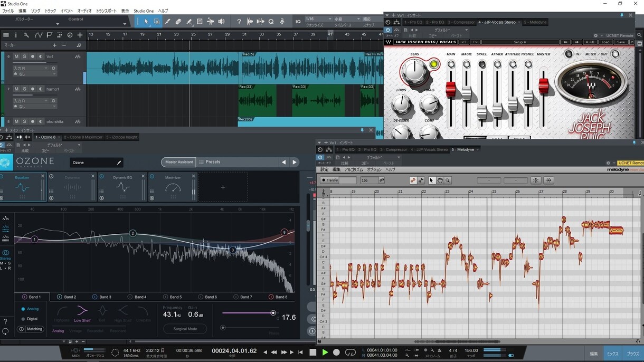
Task: Add a track with the plus icon
Action: pos(80,35)
